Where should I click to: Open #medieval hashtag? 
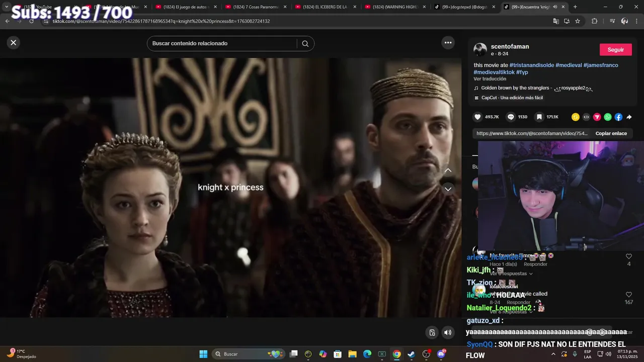[x=569, y=65]
